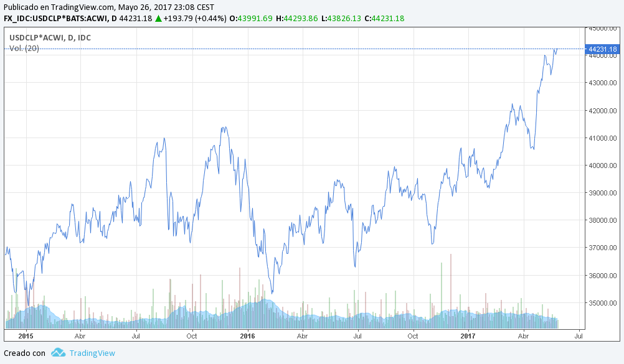Click the 37000.00 price axis label
Viewport: 624px width, 364px height.
pos(602,248)
